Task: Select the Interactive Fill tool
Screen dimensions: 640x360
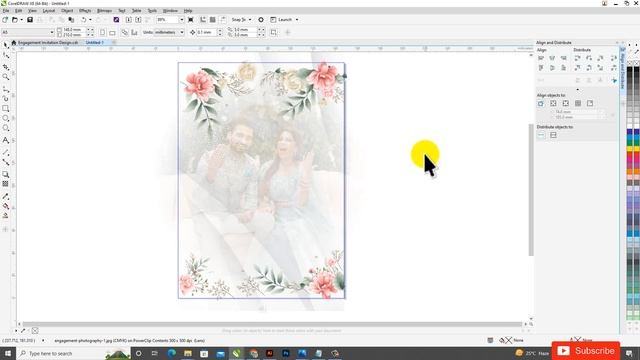Action: (x=5, y=206)
